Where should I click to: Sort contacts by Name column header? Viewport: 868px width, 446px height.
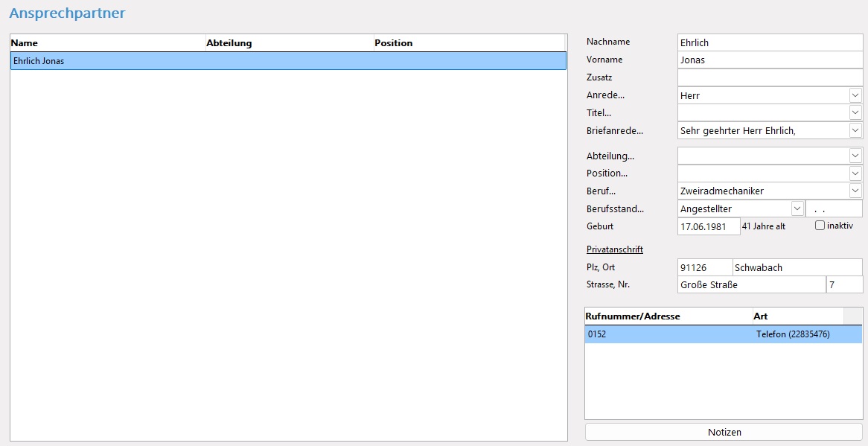(107, 43)
